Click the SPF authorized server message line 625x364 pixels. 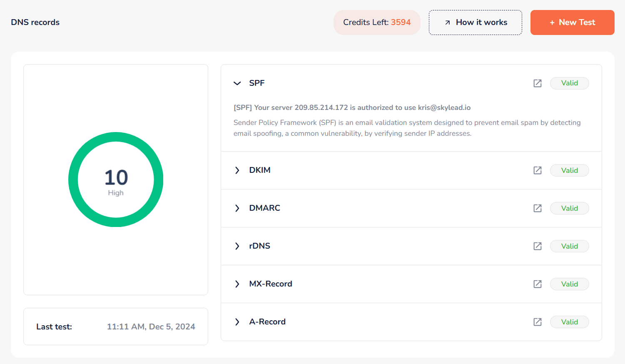pyautogui.click(x=352, y=107)
